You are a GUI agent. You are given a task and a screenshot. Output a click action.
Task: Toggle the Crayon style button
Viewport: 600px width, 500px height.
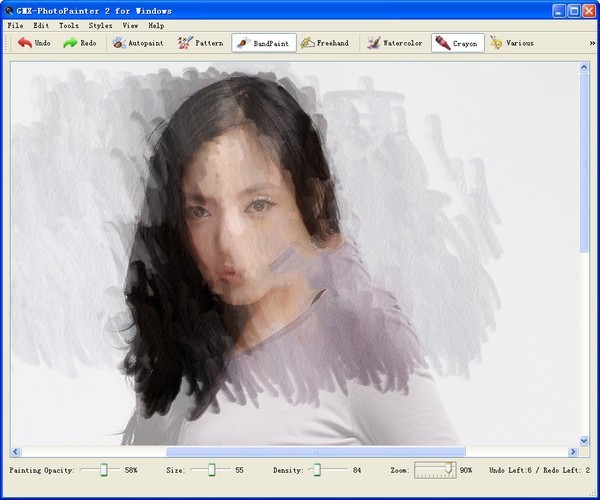tap(458, 43)
